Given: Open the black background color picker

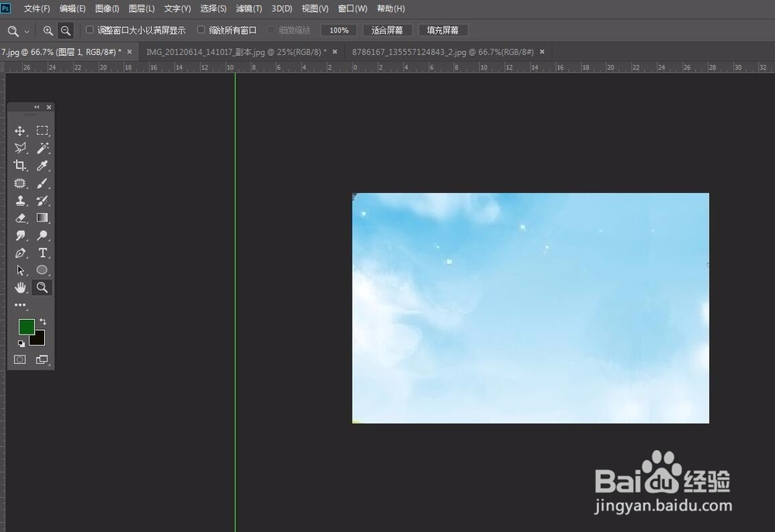Looking at the screenshot, I should [40, 340].
